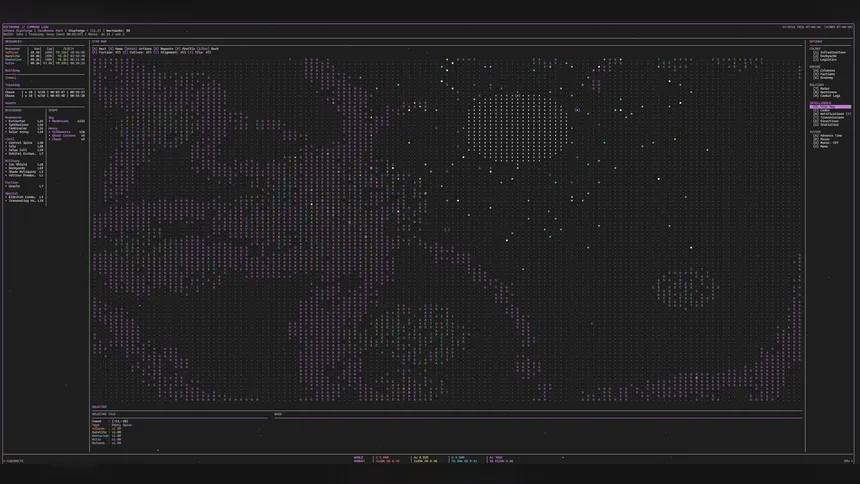
Task: Select Solar Cell in the buildings list
Action: pyautogui.click(x=24, y=150)
